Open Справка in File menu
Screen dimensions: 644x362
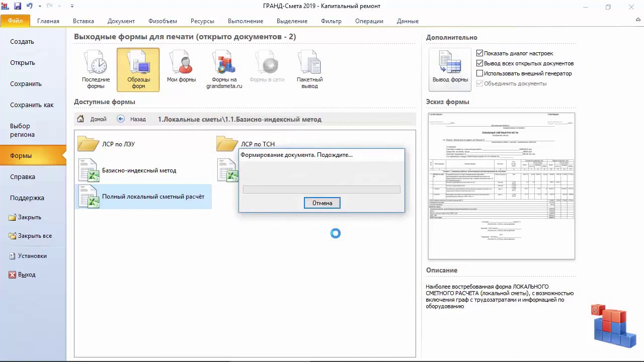coord(23,177)
